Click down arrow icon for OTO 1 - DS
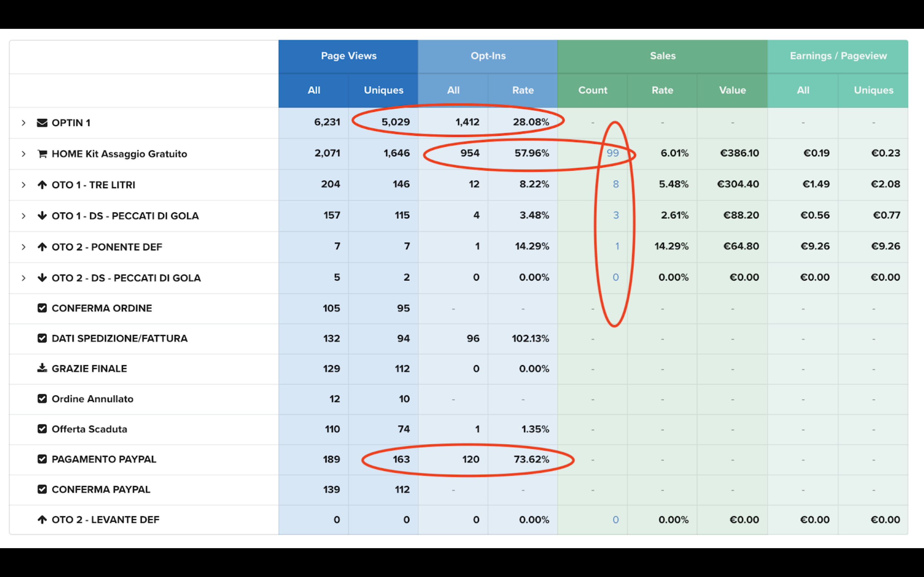The height and width of the screenshot is (577, 924). pyautogui.click(x=42, y=216)
